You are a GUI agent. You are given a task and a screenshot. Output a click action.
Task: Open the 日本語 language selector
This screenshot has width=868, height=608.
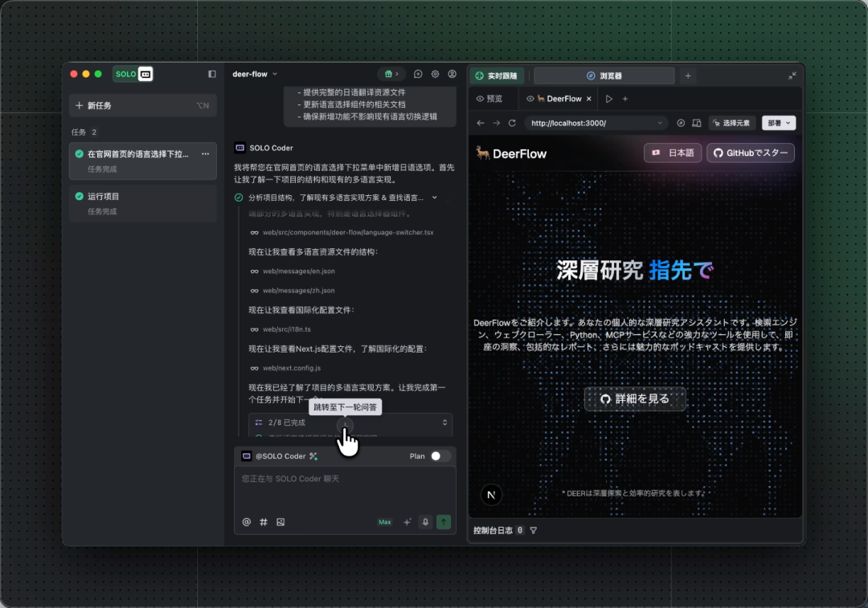pos(673,153)
